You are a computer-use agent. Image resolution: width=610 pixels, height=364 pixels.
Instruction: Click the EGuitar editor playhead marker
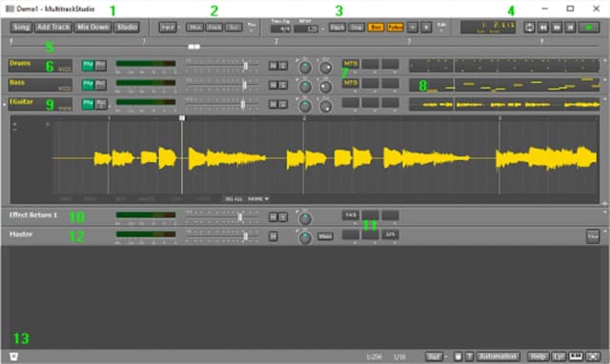point(182,118)
